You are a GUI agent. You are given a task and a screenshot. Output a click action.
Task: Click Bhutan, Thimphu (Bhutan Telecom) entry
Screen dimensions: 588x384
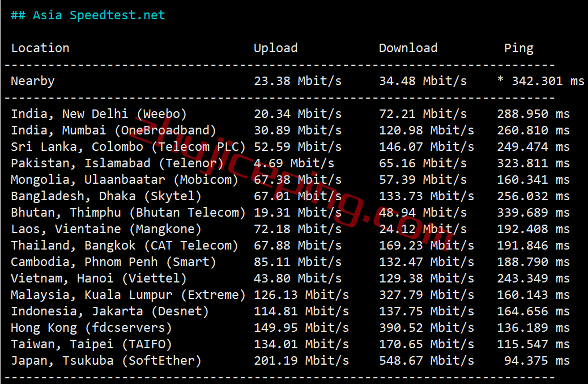tap(128, 213)
